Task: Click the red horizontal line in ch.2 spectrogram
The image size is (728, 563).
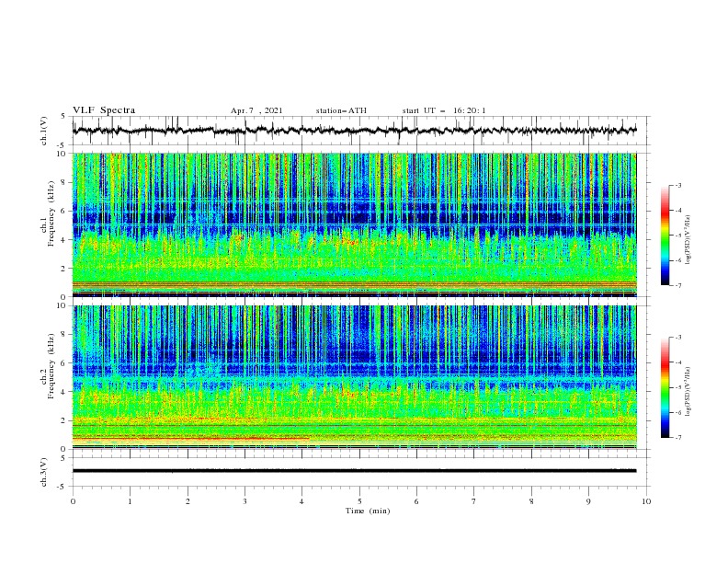Action: (x=191, y=438)
